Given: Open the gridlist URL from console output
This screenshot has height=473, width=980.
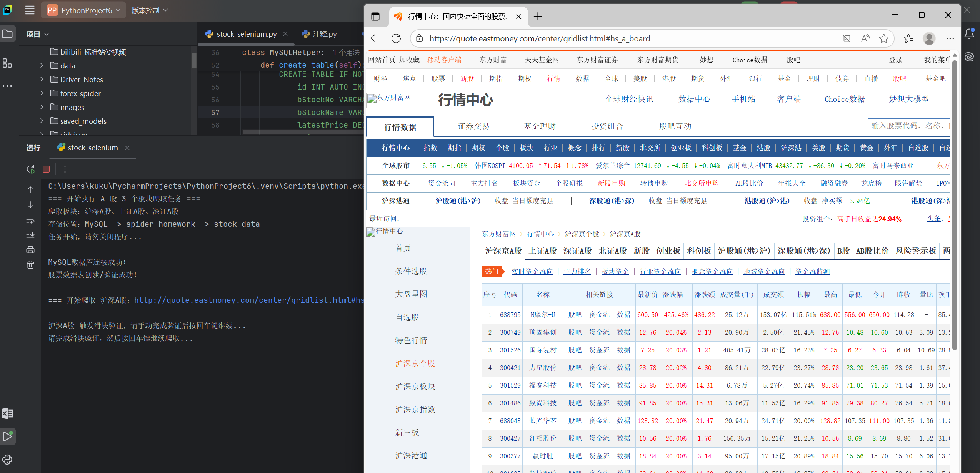Looking at the screenshot, I should point(249,300).
